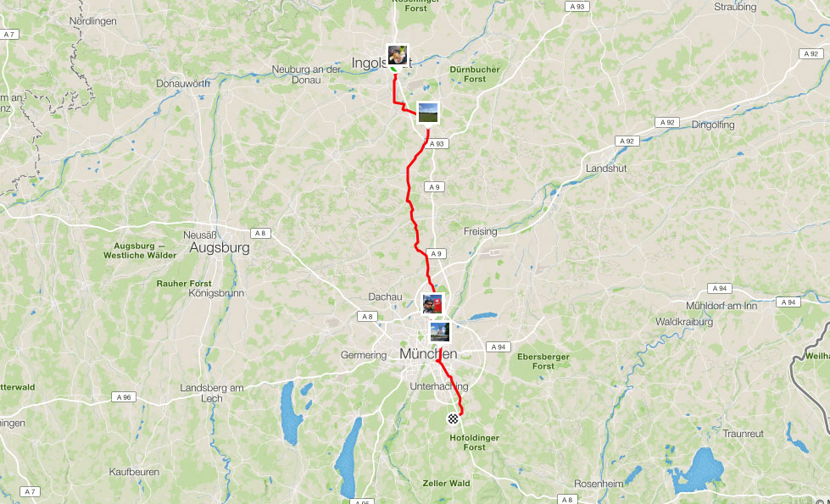The image size is (830, 504).
Task: Click the Augsburg city label
Action: (x=220, y=247)
